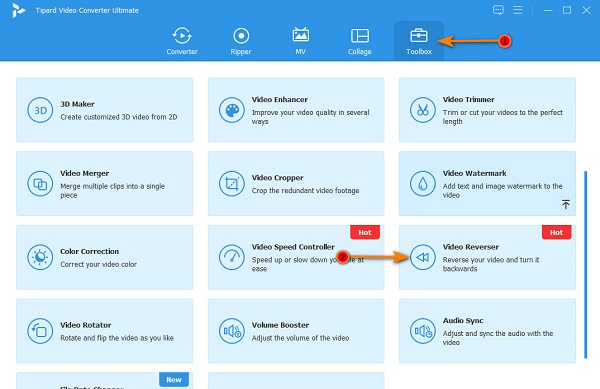The height and width of the screenshot is (389, 600).
Task: Select the Toolbox tab
Action: tap(419, 41)
